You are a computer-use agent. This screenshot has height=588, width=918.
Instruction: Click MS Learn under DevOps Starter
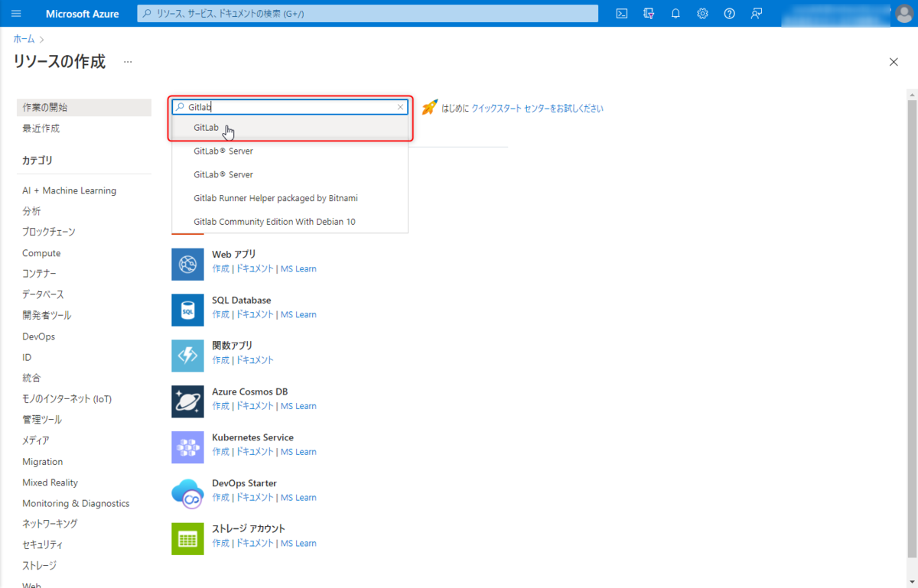(298, 498)
